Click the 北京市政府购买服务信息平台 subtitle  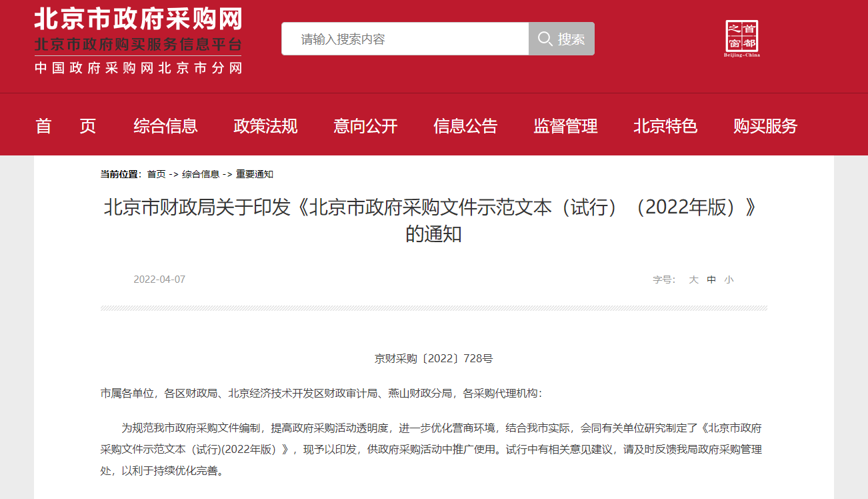pos(138,45)
